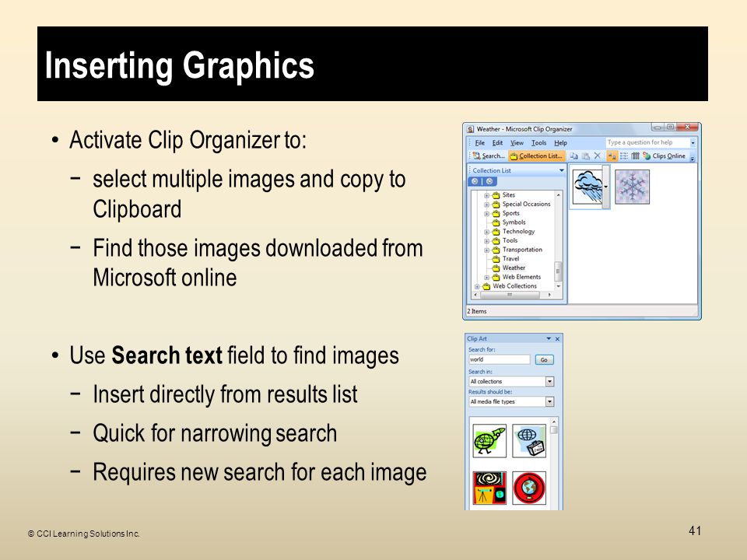Close the Clip Art task pane
Screen dimensions: 747x560
[557, 338]
